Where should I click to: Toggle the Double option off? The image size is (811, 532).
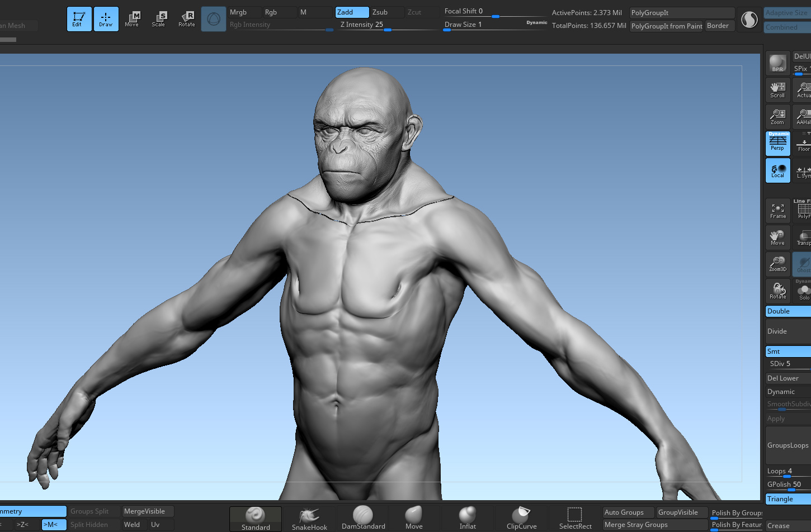[x=788, y=311]
